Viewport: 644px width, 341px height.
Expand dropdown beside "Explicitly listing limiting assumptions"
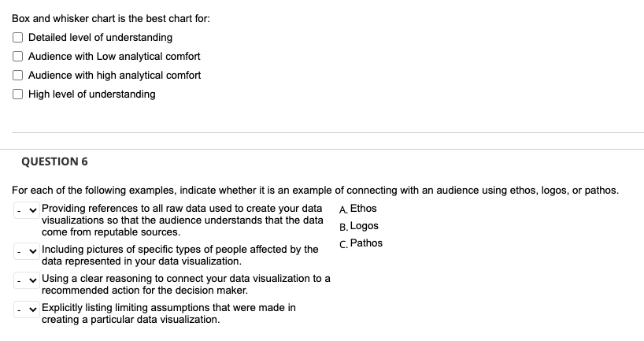click(x=26, y=308)
